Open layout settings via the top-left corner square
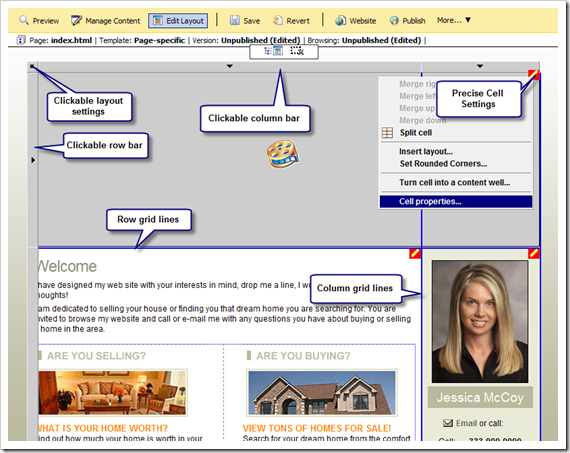 point(32,66)
